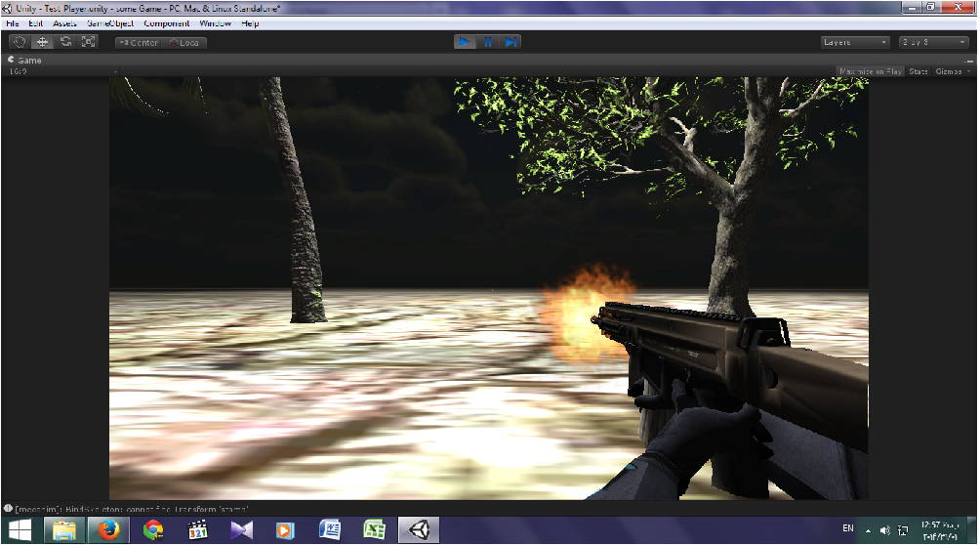Switch to the Game tab
The width and height of the screenshot is (980, 545).
tap(24, 60)
